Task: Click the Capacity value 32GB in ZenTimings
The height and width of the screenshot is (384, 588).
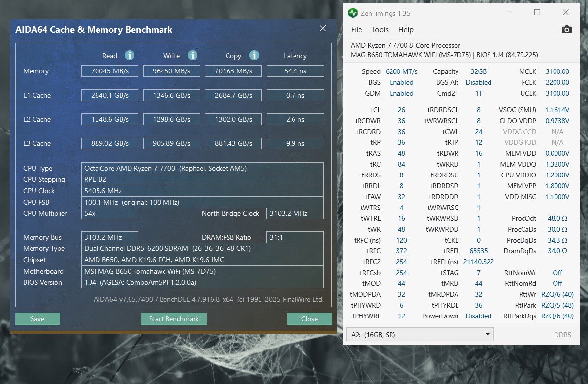Action: click(x=479, y=71)
